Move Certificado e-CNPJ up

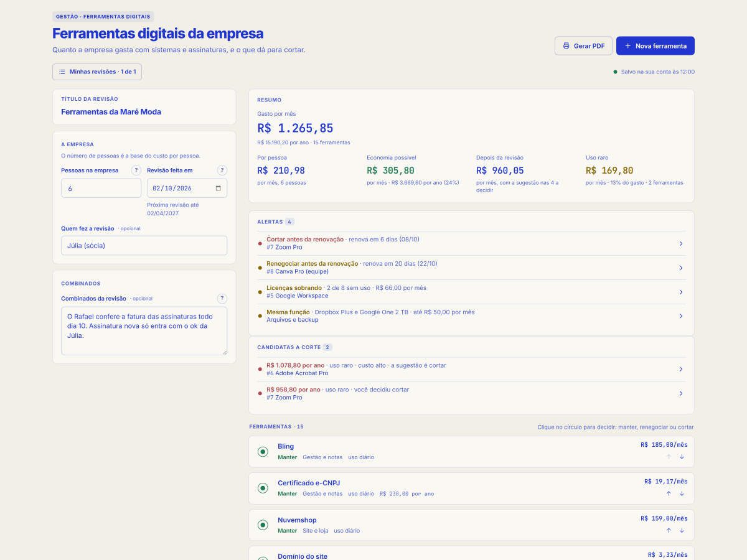point(669,493)
